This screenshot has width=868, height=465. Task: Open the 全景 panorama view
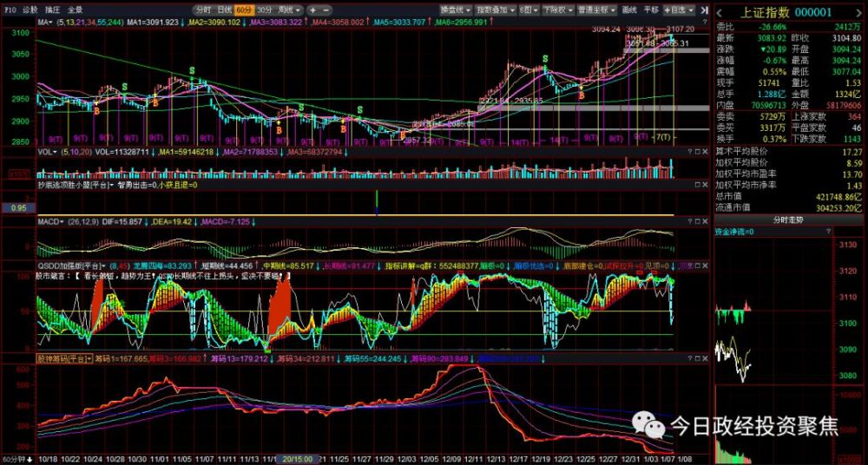click(x=75, y=10)
